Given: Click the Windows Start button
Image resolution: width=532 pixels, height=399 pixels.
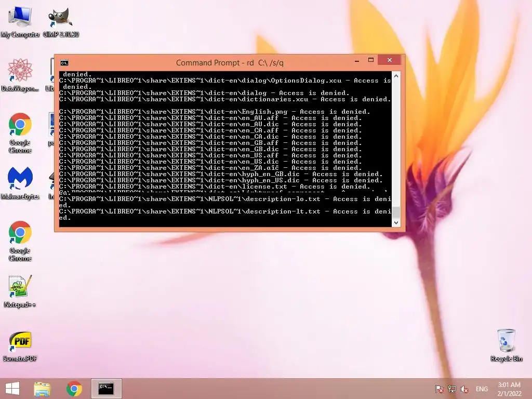Looking at the screenshot, I should pos(12,389).
